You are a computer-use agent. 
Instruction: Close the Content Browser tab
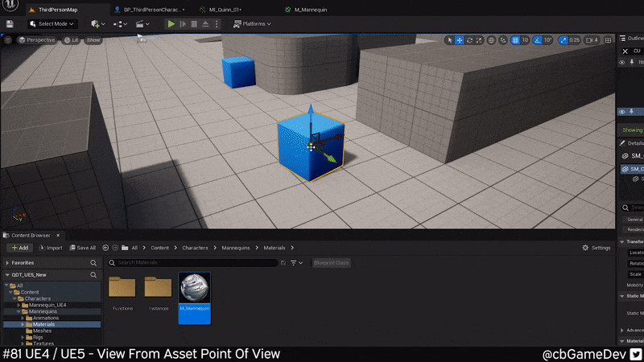(x=58, y=235)
